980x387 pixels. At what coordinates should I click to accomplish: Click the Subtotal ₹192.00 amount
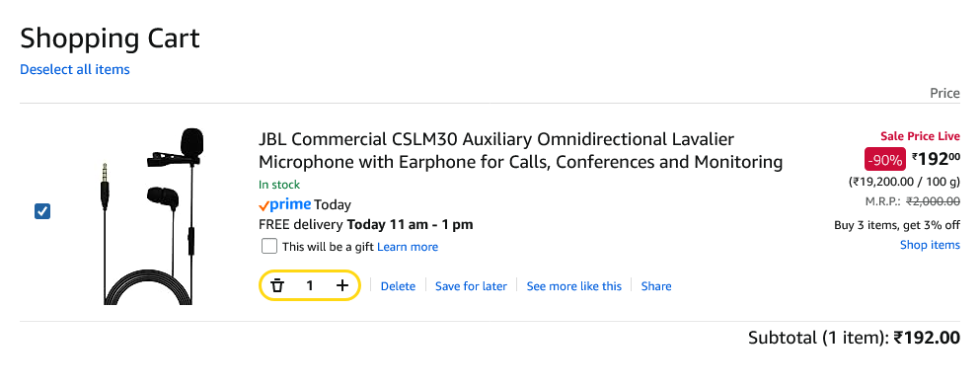point(927,339)
